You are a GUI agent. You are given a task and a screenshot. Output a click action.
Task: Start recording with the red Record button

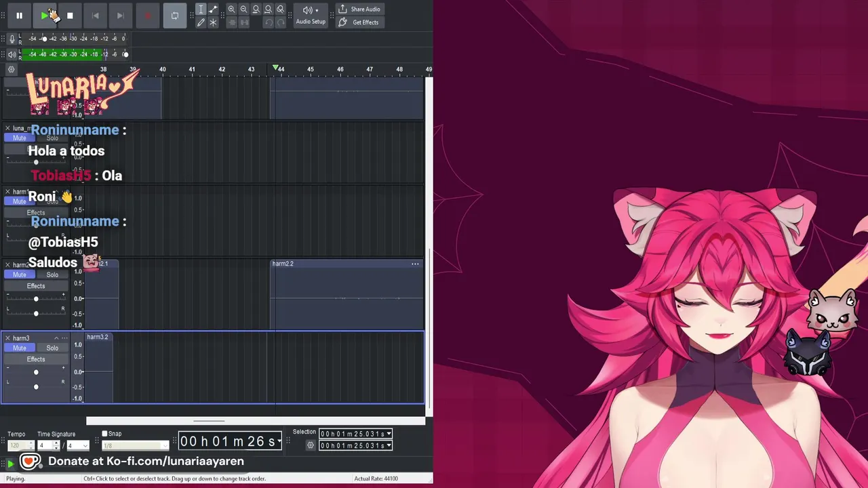(x=147, y=16)
